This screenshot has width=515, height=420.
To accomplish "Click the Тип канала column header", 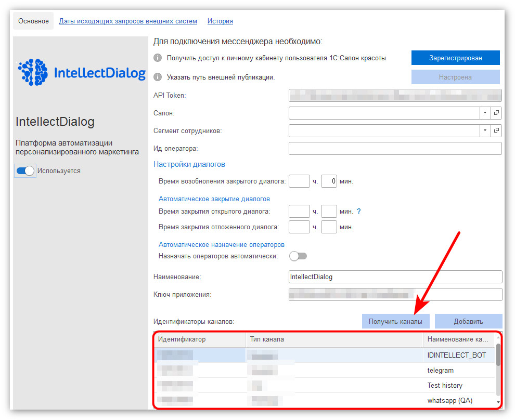I will coord(334,339).
